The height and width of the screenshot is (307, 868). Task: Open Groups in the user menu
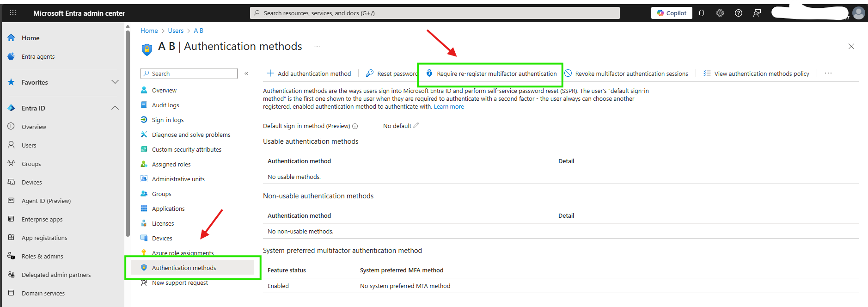coord(162,194)
